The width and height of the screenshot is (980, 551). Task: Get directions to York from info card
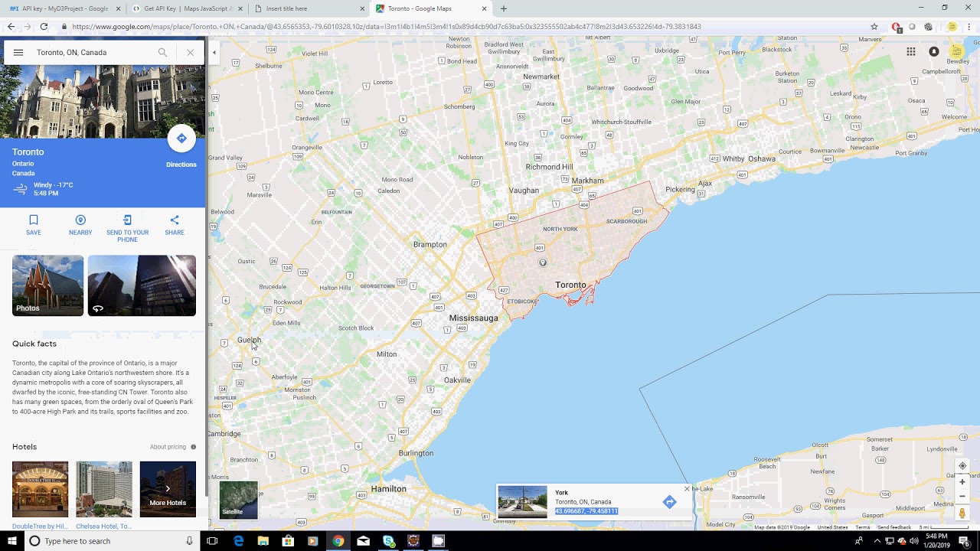[669, 502]
